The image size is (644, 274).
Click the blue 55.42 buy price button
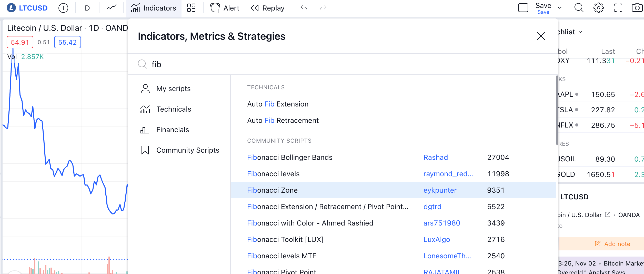point(67,42)
